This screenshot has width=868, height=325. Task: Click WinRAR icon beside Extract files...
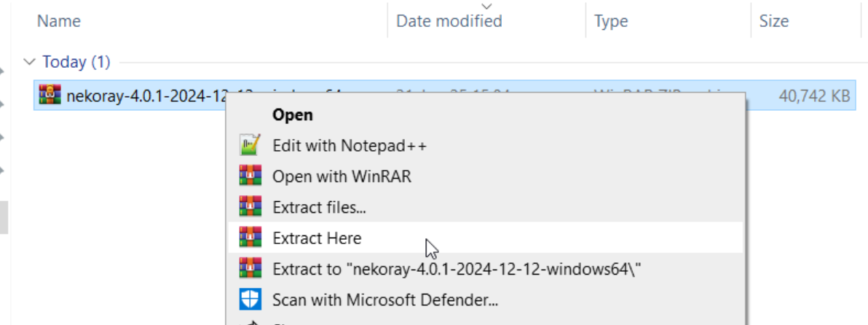(250, 207)
